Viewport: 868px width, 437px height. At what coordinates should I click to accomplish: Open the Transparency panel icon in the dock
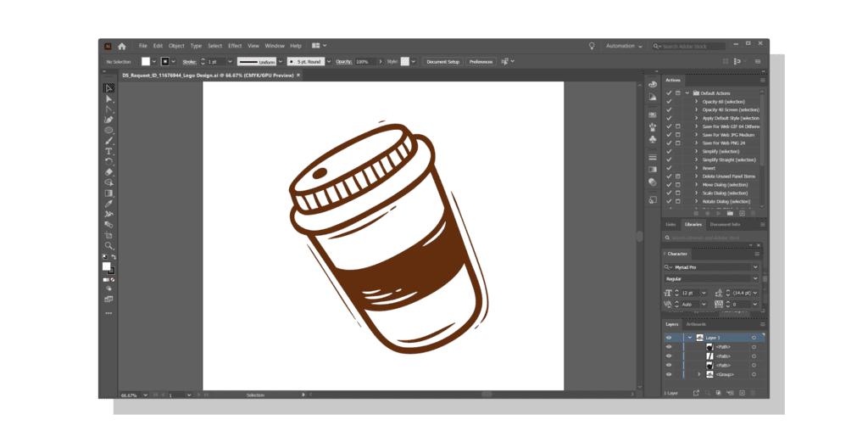point(653,182)
